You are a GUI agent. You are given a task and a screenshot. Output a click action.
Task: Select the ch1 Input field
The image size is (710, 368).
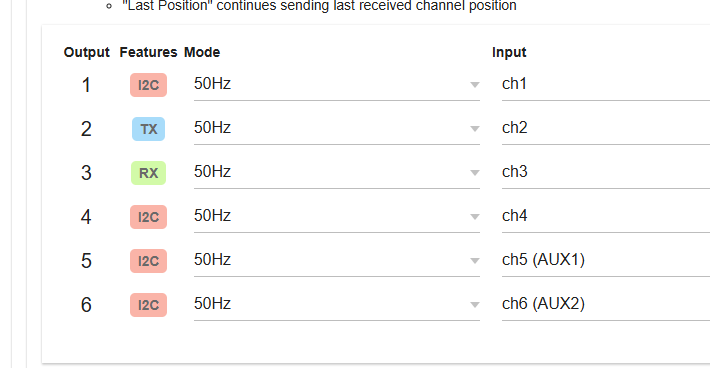pyautogui.click(x=606, y=84)
